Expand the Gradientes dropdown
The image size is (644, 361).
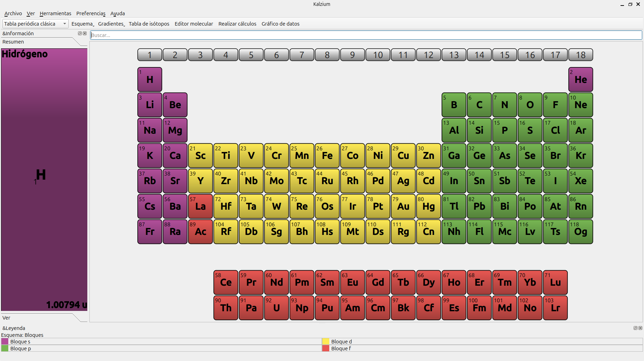(x=111, y=24)
